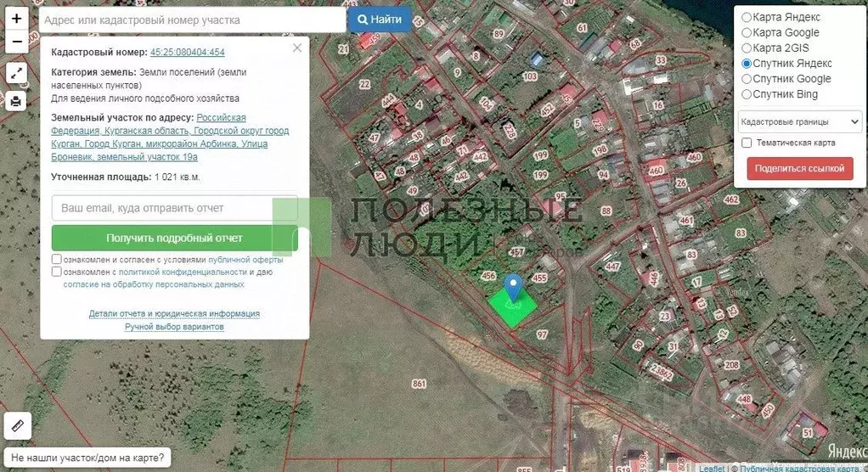Click parcel label 61 on the map
This screenshot has height=472, width=868.
582,28
